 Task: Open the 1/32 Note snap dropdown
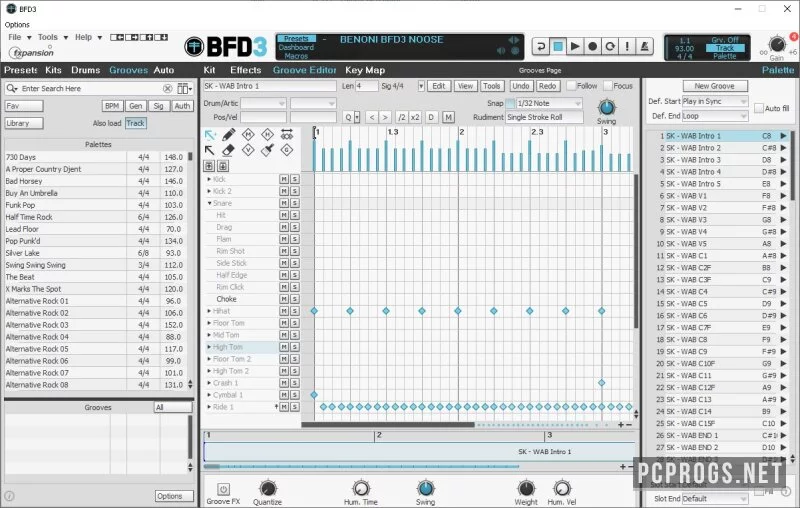(549, 104)
